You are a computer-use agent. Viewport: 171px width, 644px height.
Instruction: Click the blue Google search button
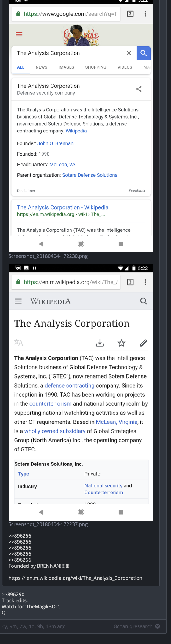coord(144,53)
